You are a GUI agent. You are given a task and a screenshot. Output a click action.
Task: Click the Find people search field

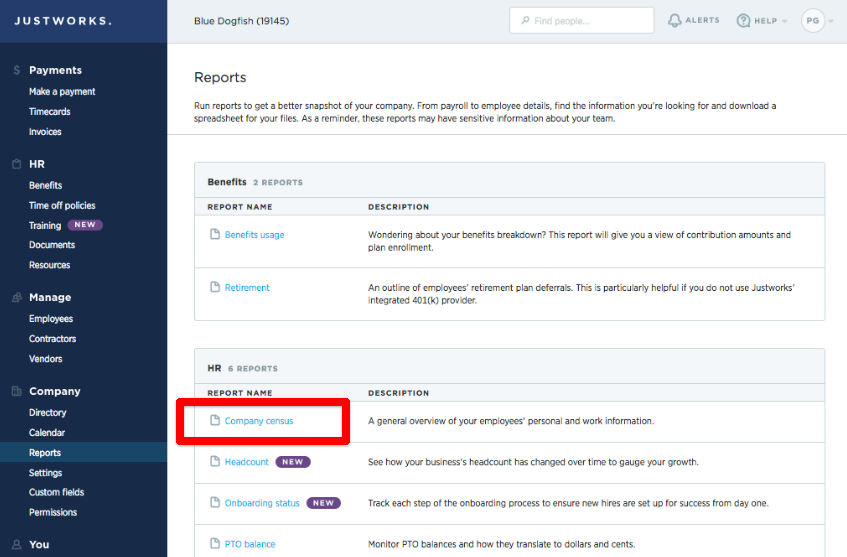point(581,21)
